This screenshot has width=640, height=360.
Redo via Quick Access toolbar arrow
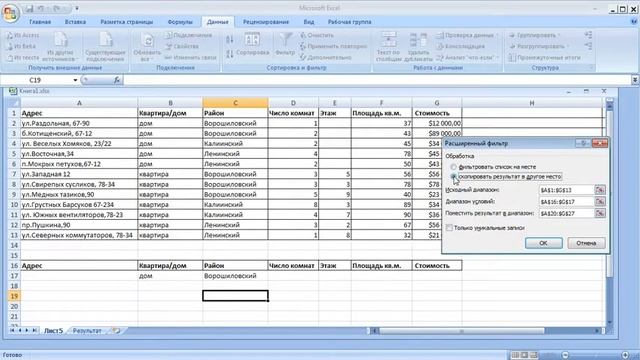(57, 8)
